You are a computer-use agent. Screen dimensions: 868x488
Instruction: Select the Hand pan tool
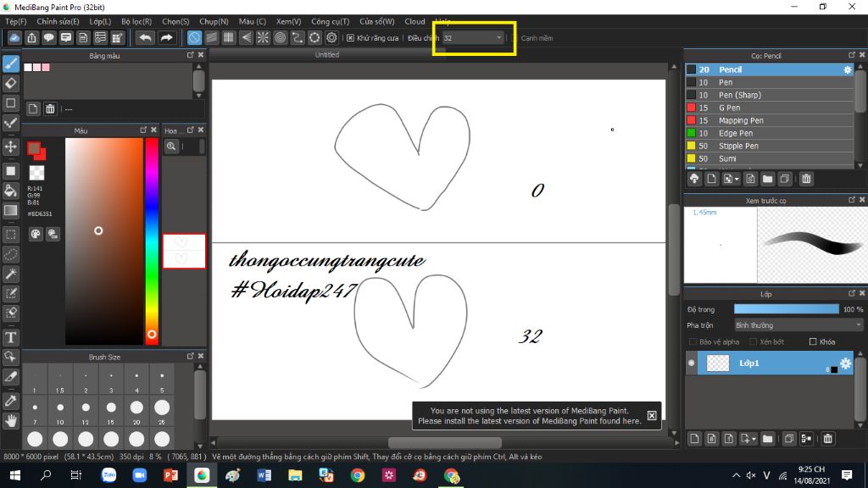tap(10, 421)
